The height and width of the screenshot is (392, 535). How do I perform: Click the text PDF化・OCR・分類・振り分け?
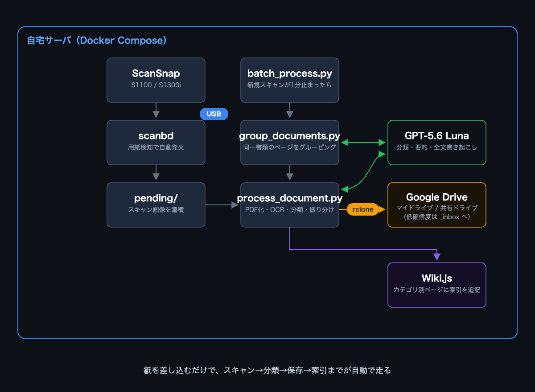(290, 209)
